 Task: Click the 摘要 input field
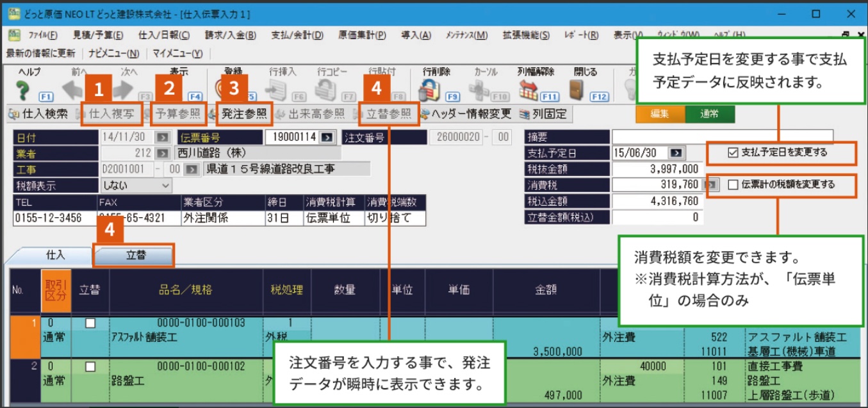(723, 137)
